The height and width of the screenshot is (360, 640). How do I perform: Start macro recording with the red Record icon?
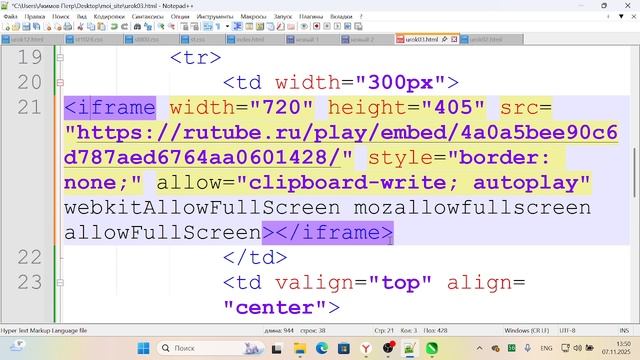tap(317, 27)
